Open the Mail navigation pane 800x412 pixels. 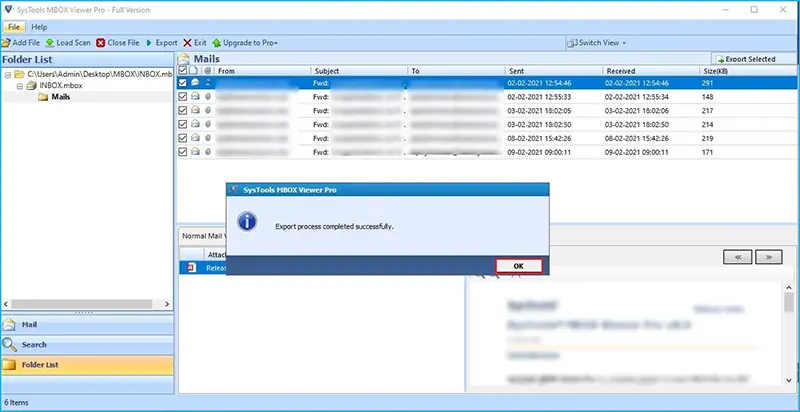click(87, 325)
